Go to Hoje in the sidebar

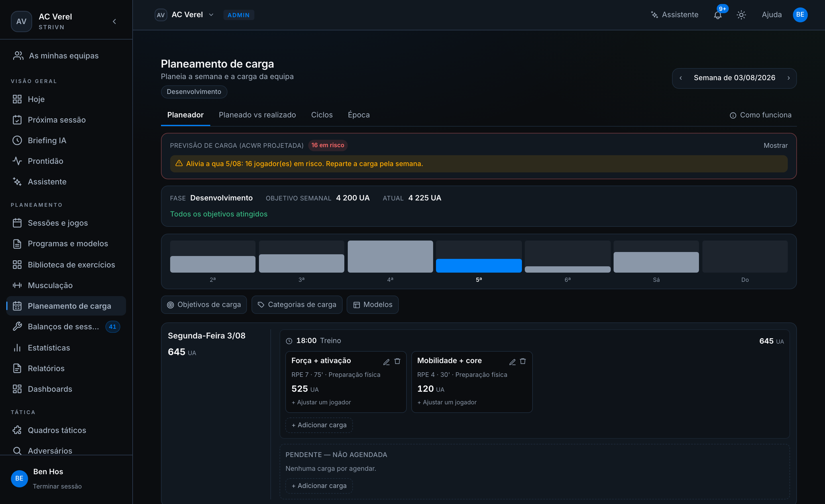click(66, 99)
